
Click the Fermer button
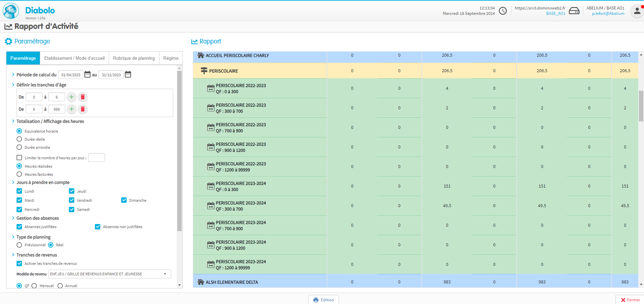[630, 300]
